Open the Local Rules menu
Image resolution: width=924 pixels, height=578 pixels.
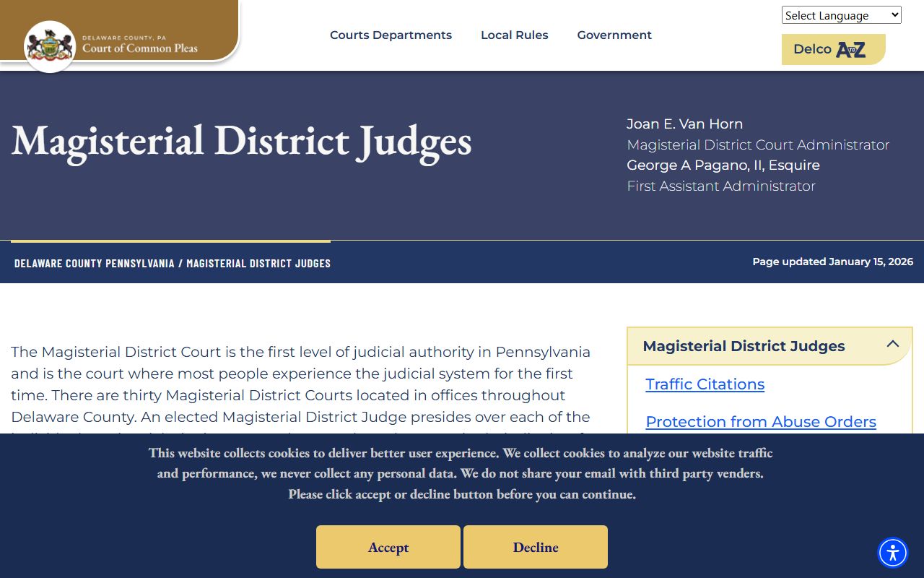tap(515, 35)
